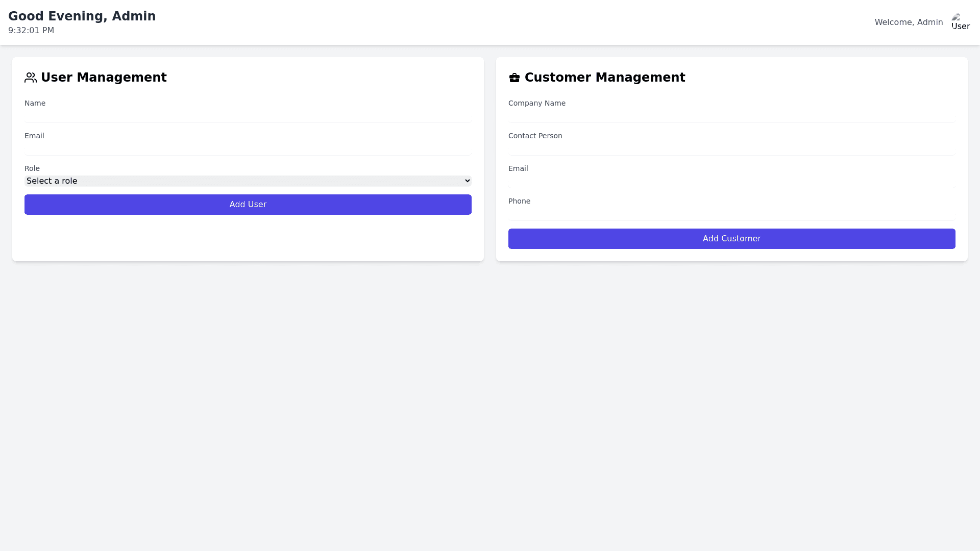This screenshot has height=551, width=980.
Task: Click the Customer Management briefcase icon
Action: click(514, 78)
